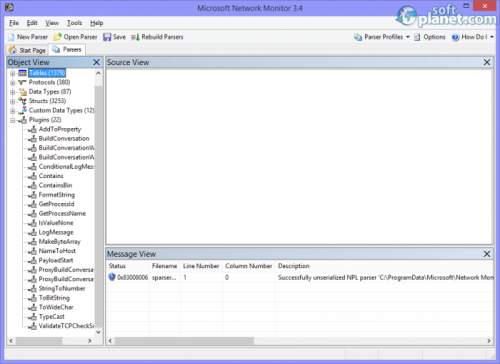
Task: Click the GetProcessId plugin icon
Action: tap(32, 204)
